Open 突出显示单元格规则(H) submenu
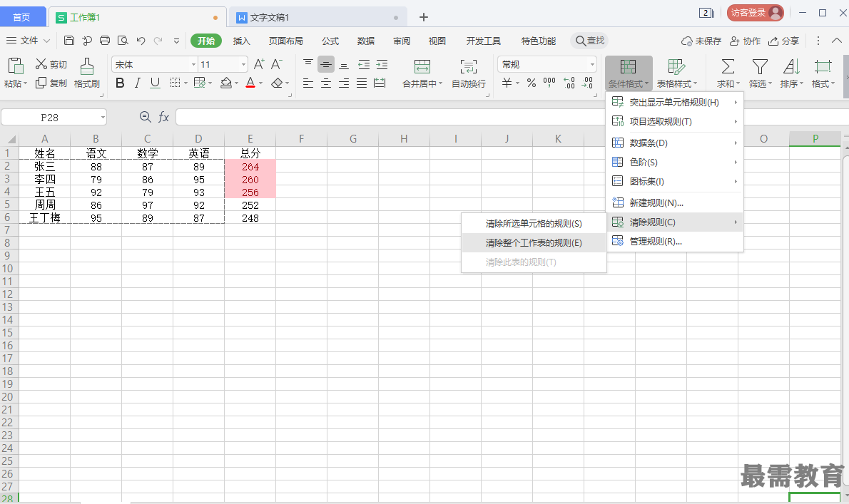Screen dimensions: 849x504 pyautogui.click(x=675, y=102)
